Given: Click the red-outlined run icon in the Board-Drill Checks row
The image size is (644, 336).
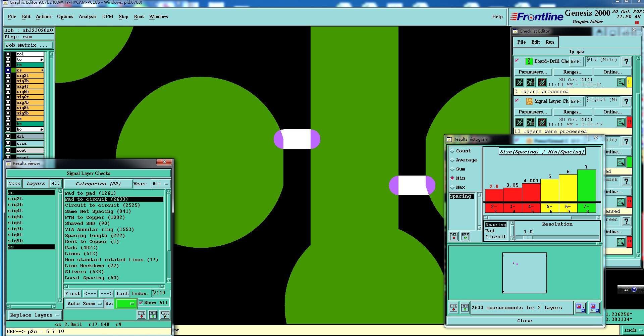Looking at the screenshot, I should pos(542,82).
